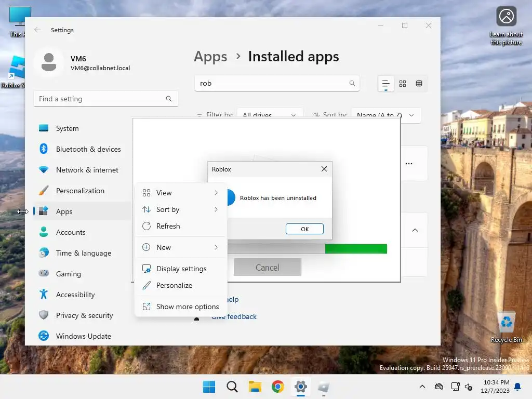Click the VM6 user avatar
Screen dimensions: 532x399
point(49,62)
